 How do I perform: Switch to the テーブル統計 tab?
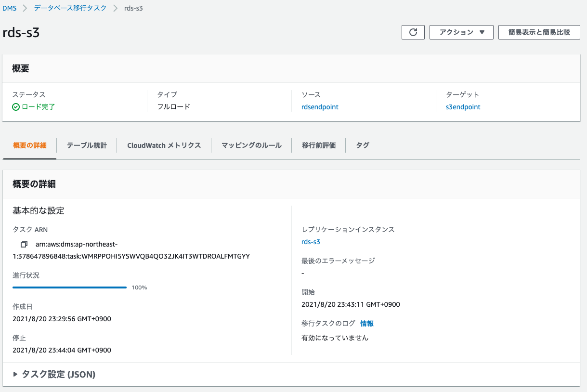[87, 145]
